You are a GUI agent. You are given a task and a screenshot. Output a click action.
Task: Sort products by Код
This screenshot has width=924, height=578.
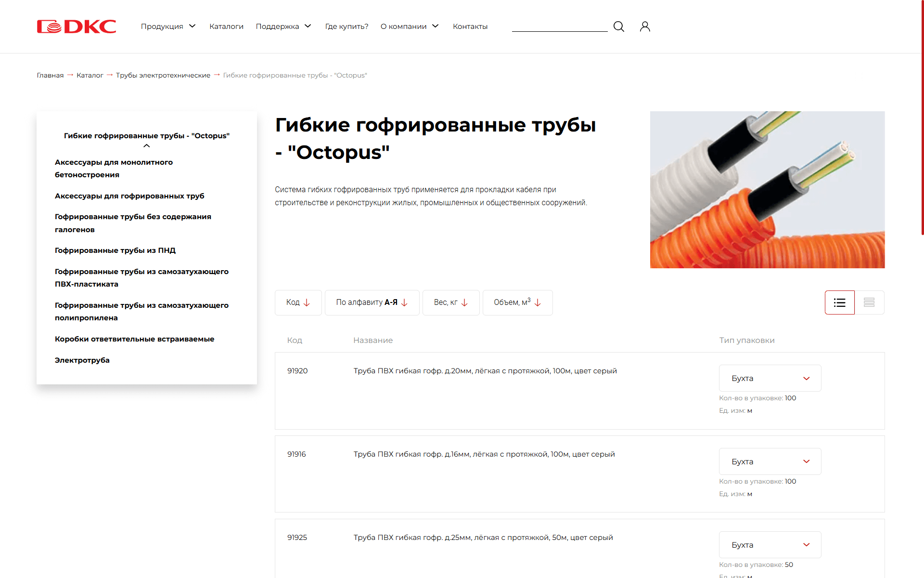298,302
